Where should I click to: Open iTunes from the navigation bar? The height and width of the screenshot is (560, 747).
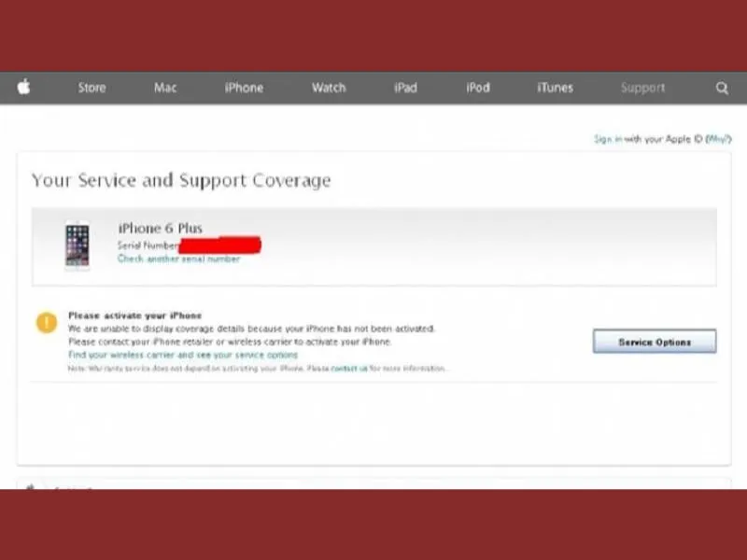click(555, 88)
